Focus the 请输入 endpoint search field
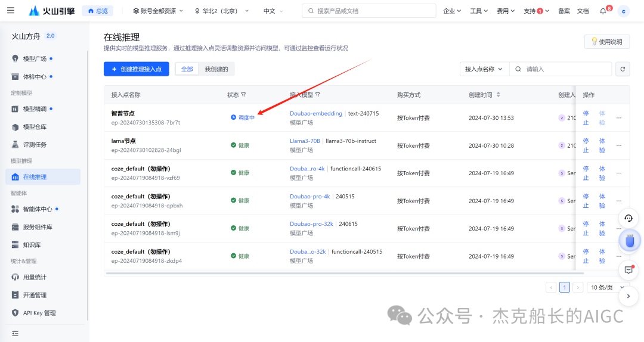The height and width of the screenshot is (342, 644). click(561, 69)
